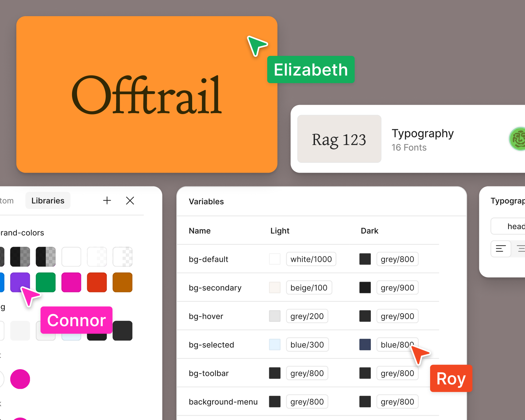The image size is (525, 420).
Task: Select the grey/800 dark value for bg-default
Action: 397,259
